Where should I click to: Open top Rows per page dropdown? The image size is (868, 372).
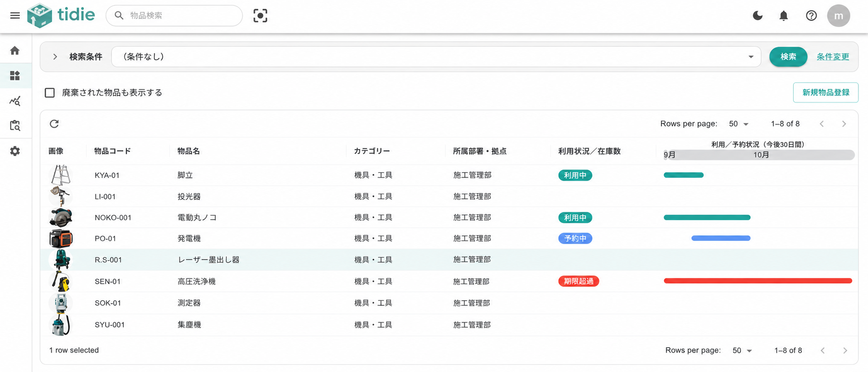738,124
